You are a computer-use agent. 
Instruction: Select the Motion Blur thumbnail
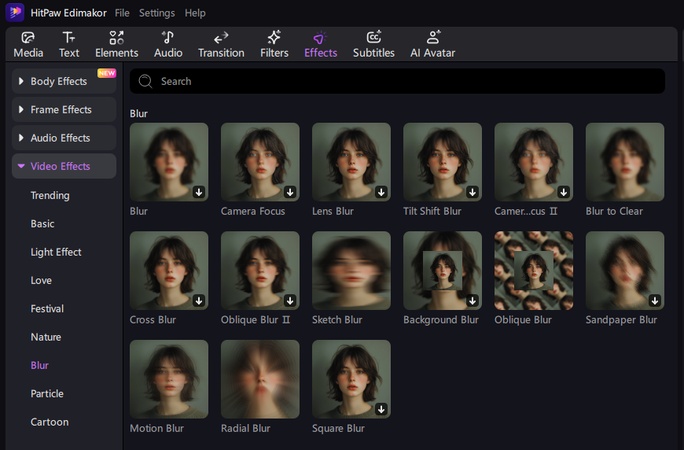click(169, 379)
